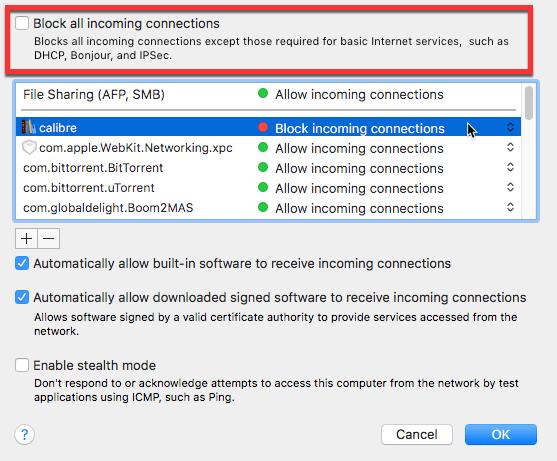
Task: Open calibre connection setting dropdown
Action: (510, 127)
